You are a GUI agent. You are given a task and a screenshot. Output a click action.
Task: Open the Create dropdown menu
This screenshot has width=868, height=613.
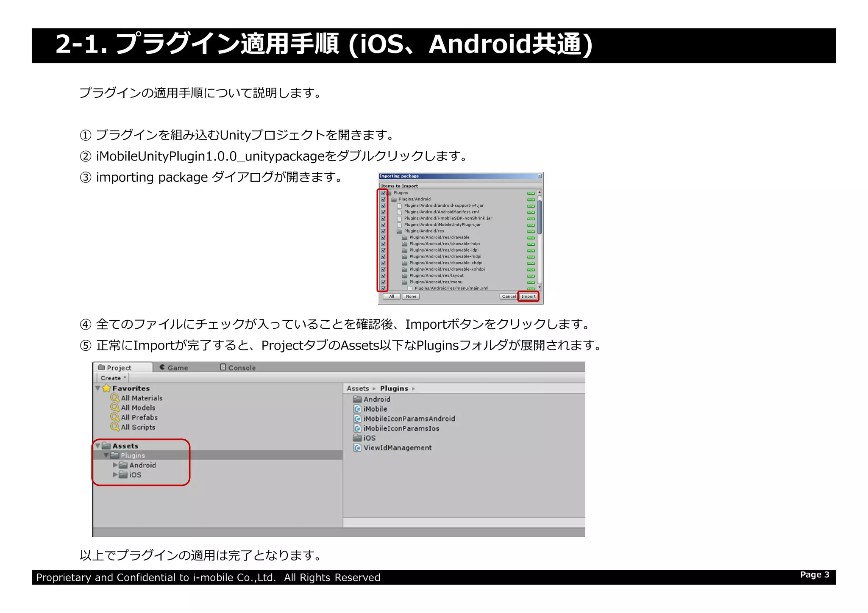[113, 378]
